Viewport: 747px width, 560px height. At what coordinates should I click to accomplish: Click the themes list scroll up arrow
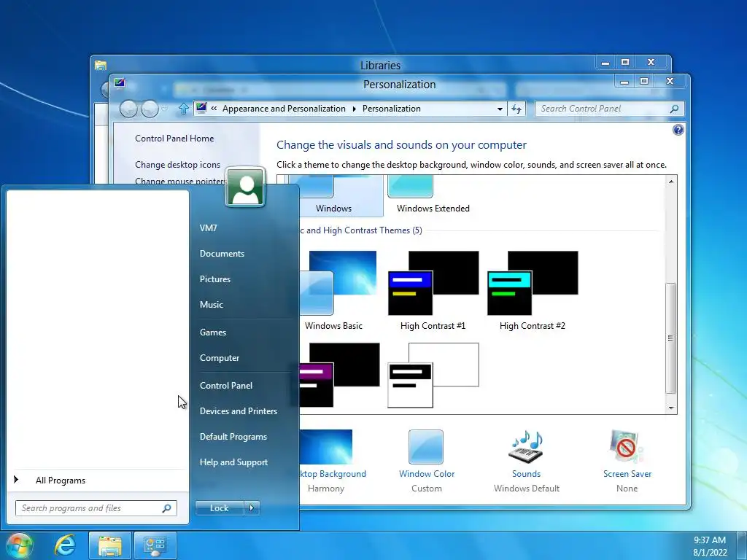[671, 182]
